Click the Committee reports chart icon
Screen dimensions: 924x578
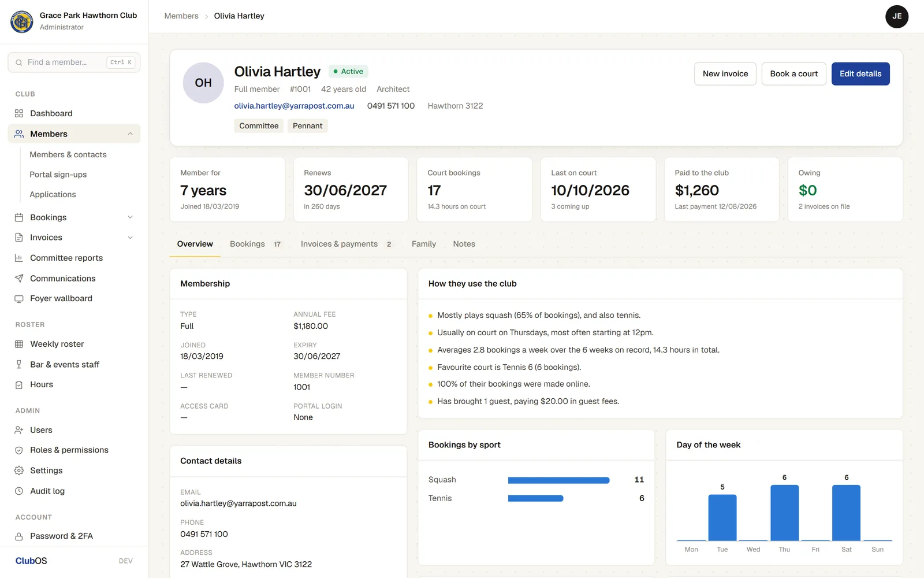click(x=19, y=258)
